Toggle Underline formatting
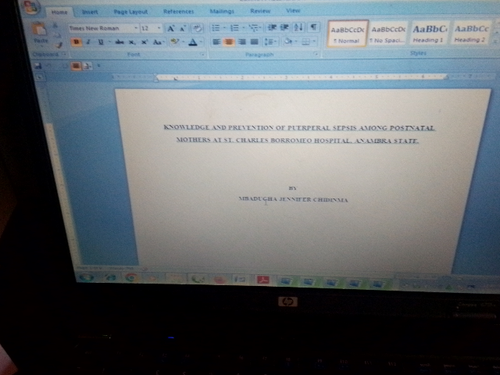Screen dimensions: 500x375 click(x=101, y=42)
